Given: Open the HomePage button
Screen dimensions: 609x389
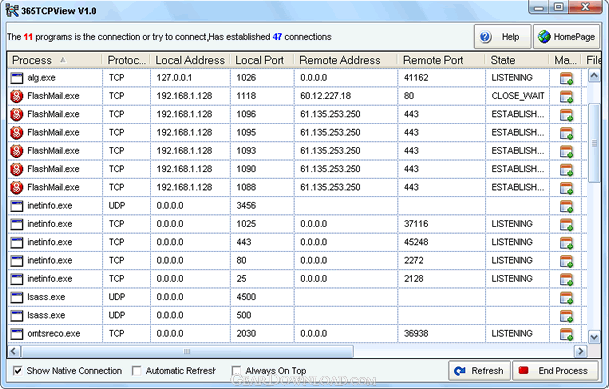Looking at the screenshot, I should coord(567,37).
